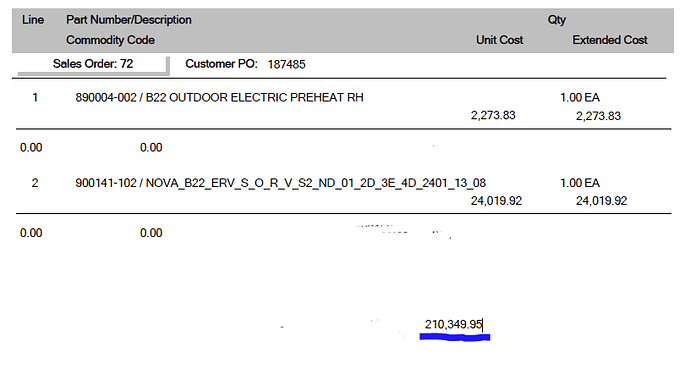Click the line 1 unit cost 2,273.83

coord(493,115)
